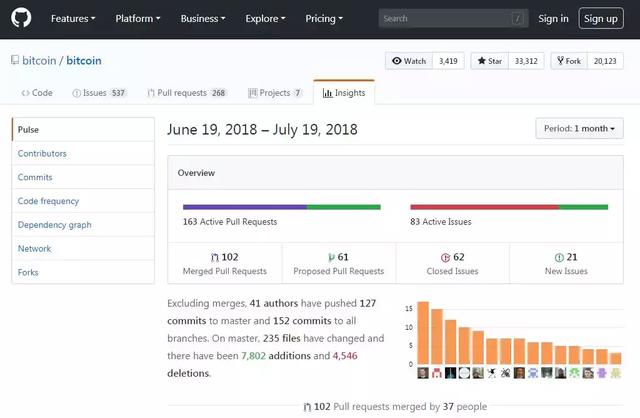Click '102 Pull requests merged by 37 people'
The height and width of the screenshot is (418, 640).
pyautogui.click(x=396, y=407)
